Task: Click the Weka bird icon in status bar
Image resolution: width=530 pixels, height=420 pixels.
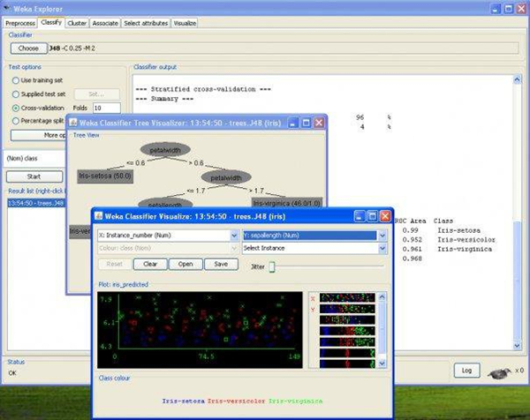Action: (x=501, y=371)
